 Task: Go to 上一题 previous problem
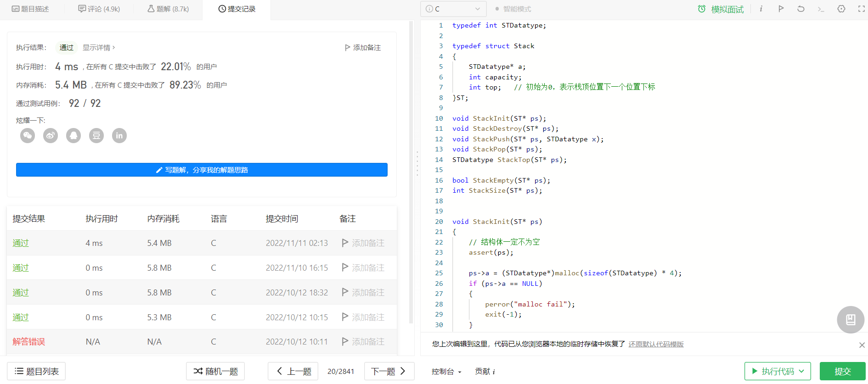pos(293,371)
